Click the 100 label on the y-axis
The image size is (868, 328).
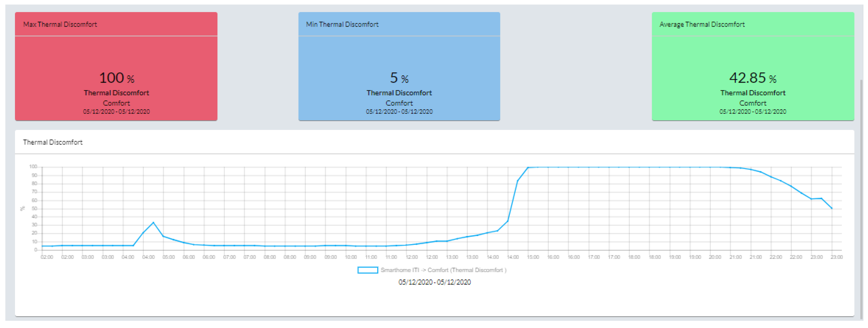33,167
